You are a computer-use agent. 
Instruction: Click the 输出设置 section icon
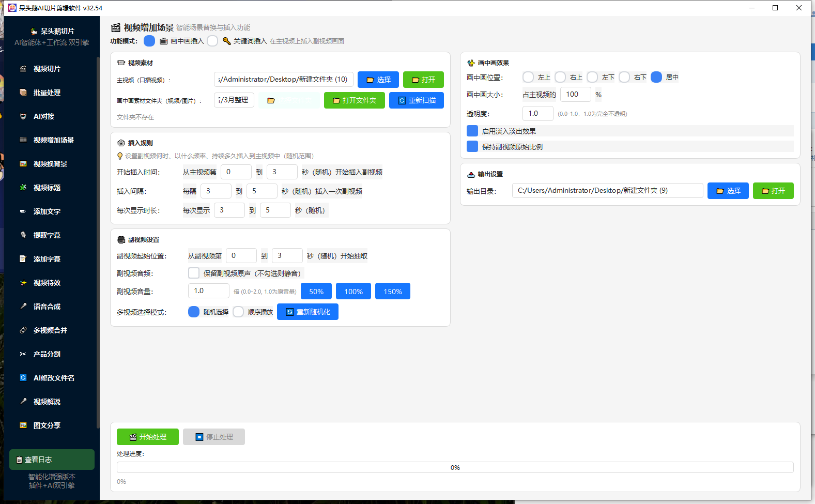pyautogui.click(x=471, y=174)
